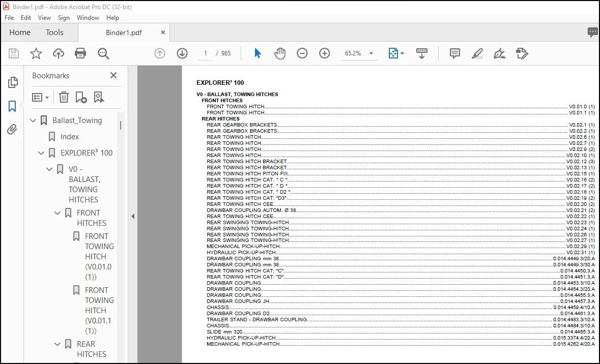Screen dimensions: 600x364
Task: Open the comments chat bubble
Action: click(x=593, y=33)
